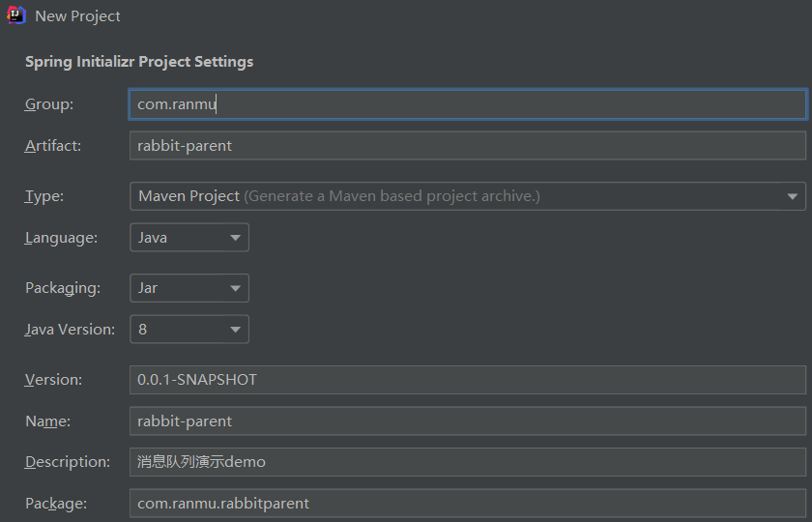The height and width of the screenshot is (522, 812).
Task: Open the Java Version dropdown set to 8
Action: coord(189,330)
